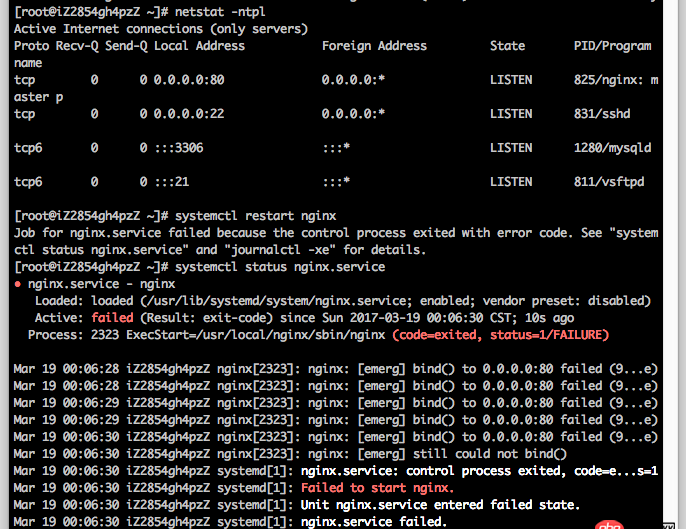This screenshot has height=529, width=686.
Task: Click the red 'failed' Active status word
Action: [112, 318]
